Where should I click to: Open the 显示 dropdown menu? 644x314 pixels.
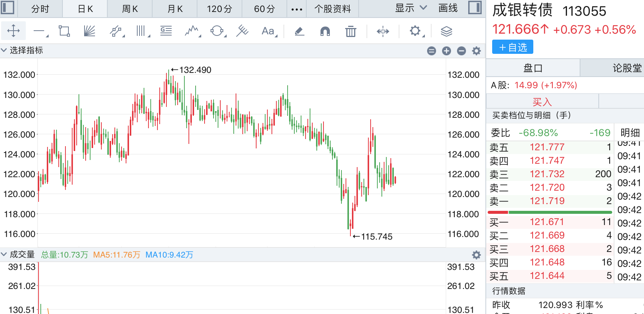[411, 8]
